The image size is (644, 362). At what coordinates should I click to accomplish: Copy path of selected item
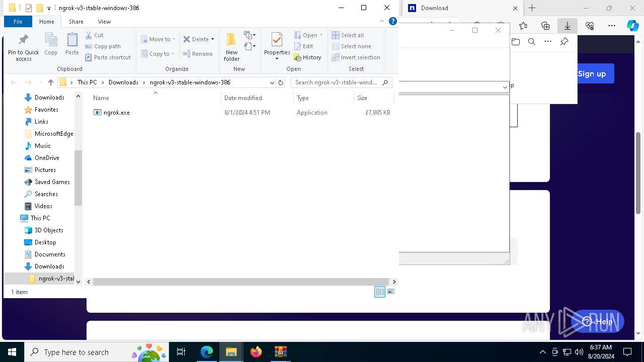[103, 46]
